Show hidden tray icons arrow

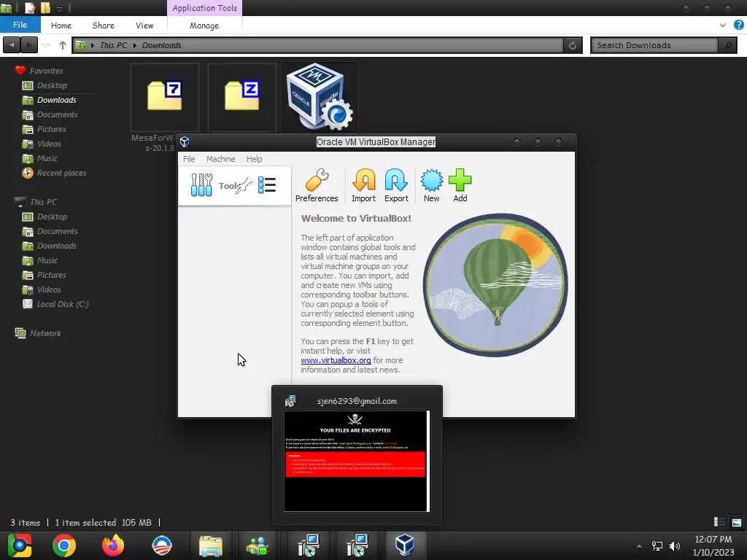[x=639, y=546]
